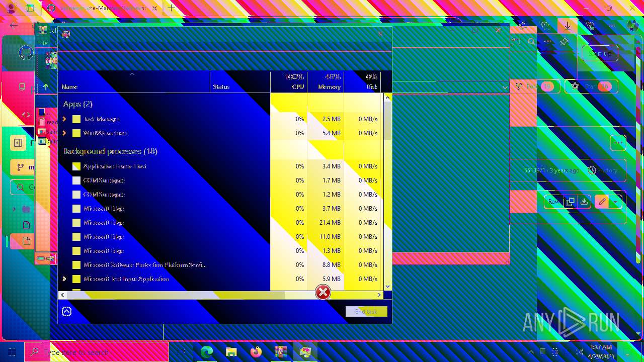The width and height of the screenshot is (644, 362).
Task: Expand the Task Manager app row
Action: [x=64, y=119]
